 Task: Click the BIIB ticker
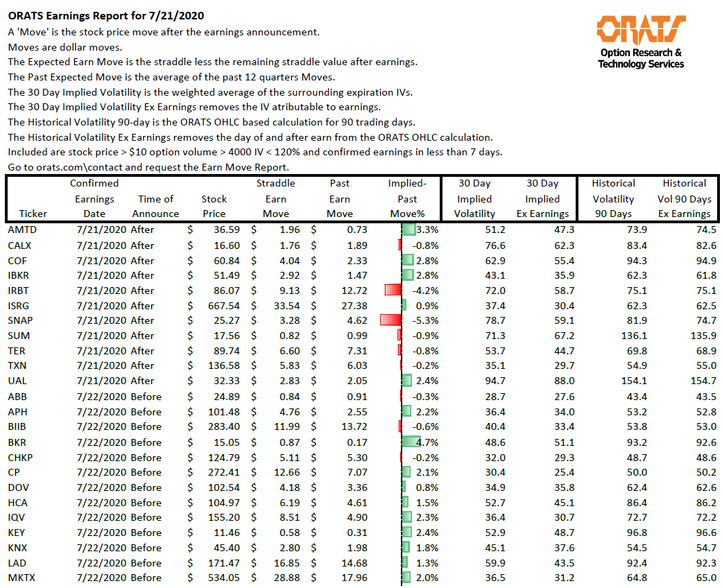(17, 426)
